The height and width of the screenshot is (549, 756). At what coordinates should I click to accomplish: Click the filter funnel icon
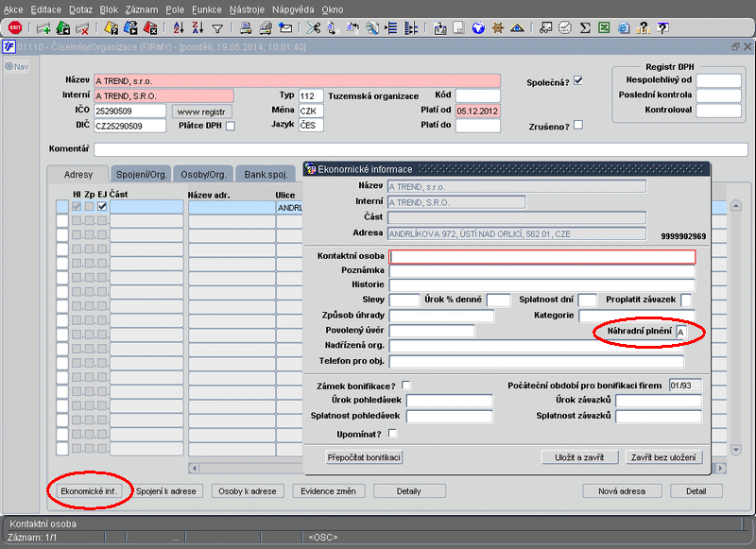click(217, 28)
